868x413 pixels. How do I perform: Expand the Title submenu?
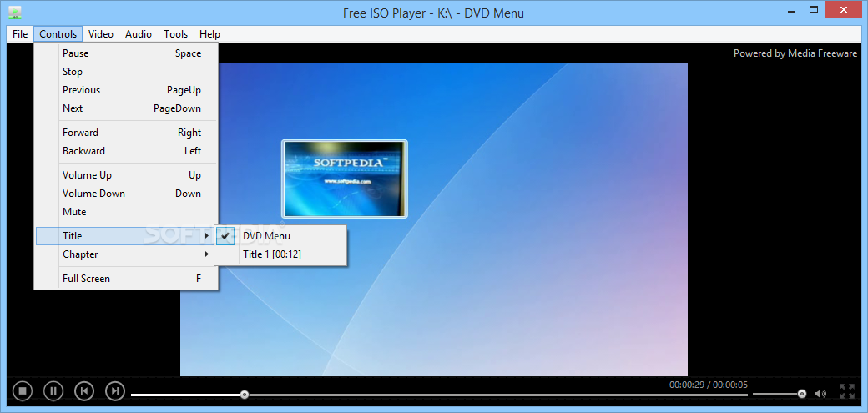[126, 236]
